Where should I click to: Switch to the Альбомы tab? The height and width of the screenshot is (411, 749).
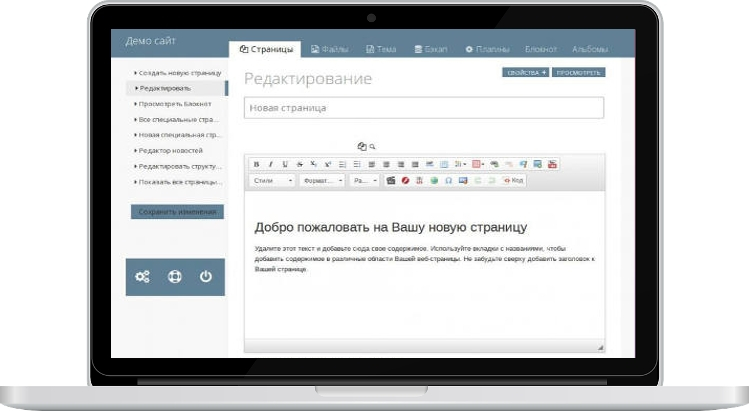(x=590, y=49)
